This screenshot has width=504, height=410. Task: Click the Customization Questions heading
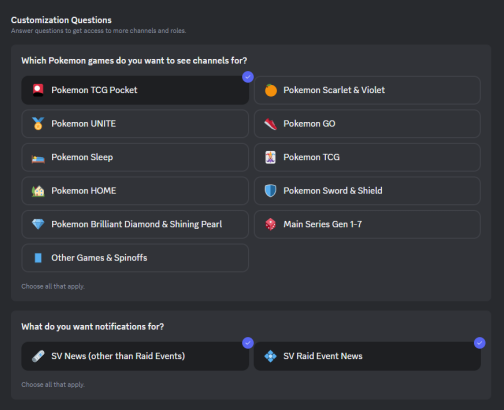pos(61,20)
